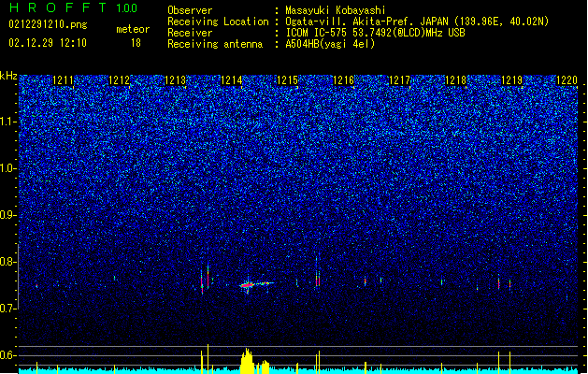This screenshot has height=374, width=588.
Task: Click the 1219 time marker
Action: click(512, 80)
